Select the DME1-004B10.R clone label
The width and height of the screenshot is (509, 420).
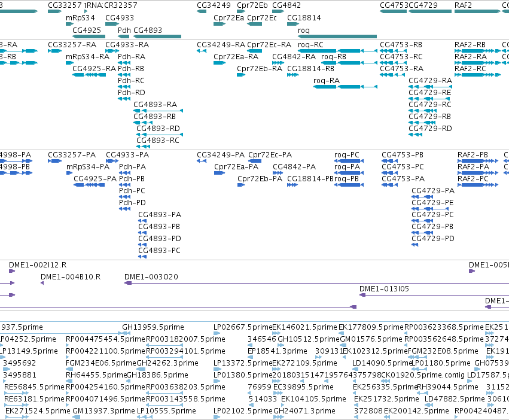click(x=71, y=277)
